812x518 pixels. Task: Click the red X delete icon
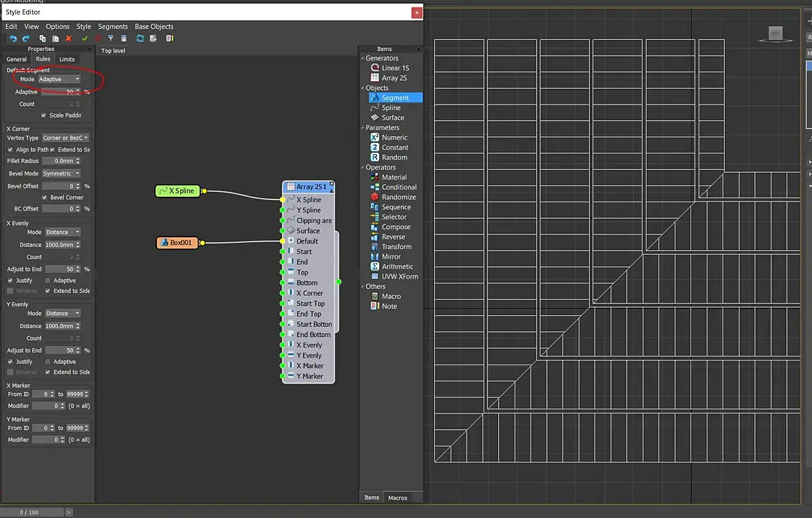(x=68, y=39)
